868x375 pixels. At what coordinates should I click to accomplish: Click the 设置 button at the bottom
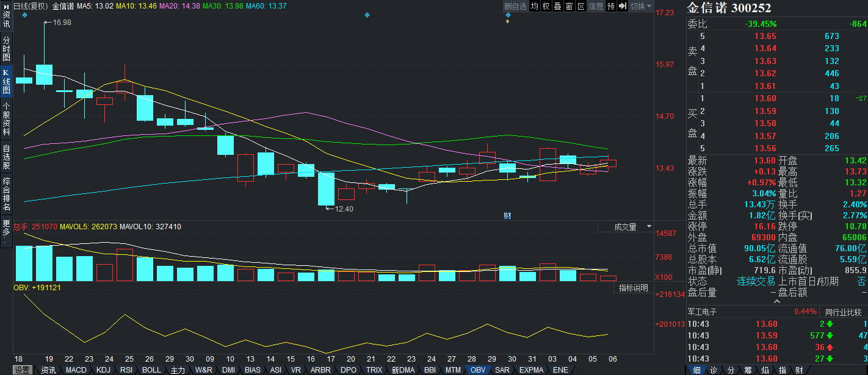(x=23, y=370)
